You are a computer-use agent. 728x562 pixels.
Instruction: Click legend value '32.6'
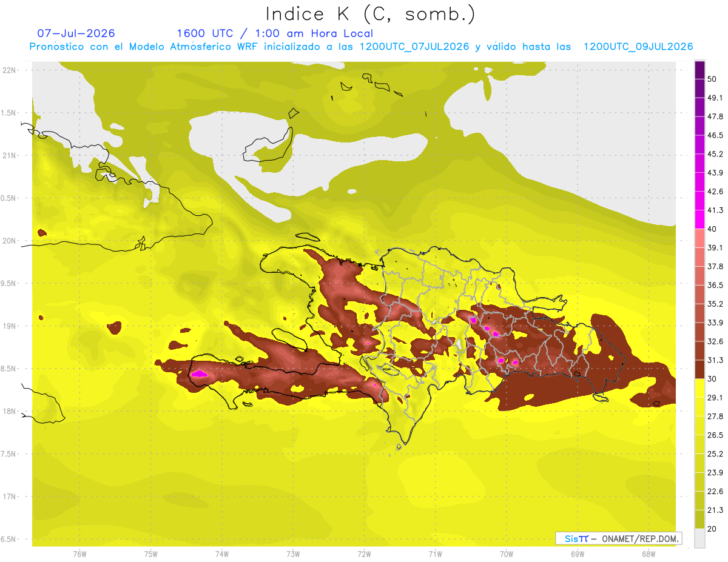[715, 341]
